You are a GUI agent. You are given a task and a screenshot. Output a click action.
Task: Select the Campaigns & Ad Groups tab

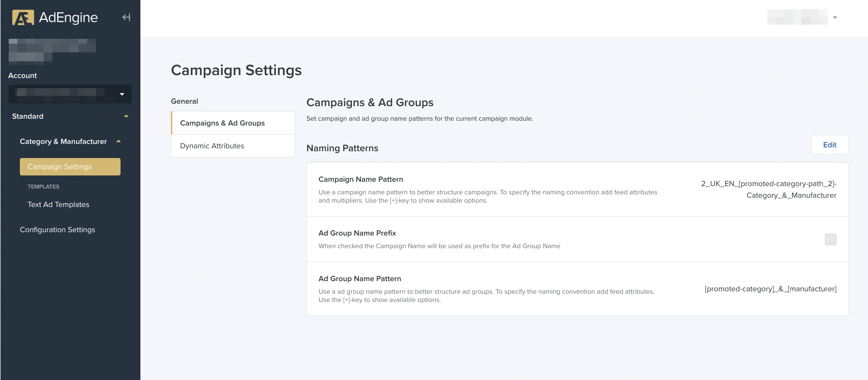click(233, 123)
